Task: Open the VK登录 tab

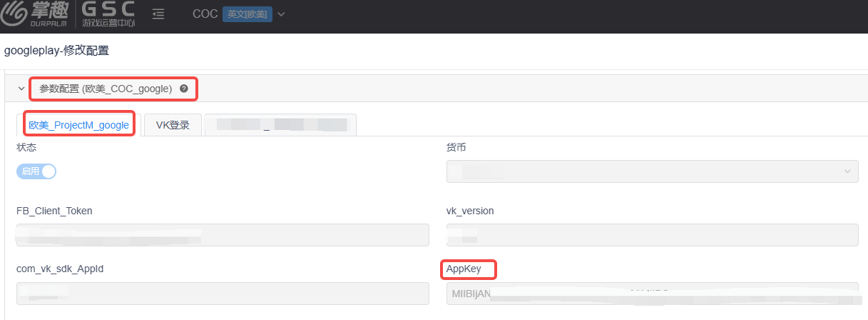Action: [173, 125]
